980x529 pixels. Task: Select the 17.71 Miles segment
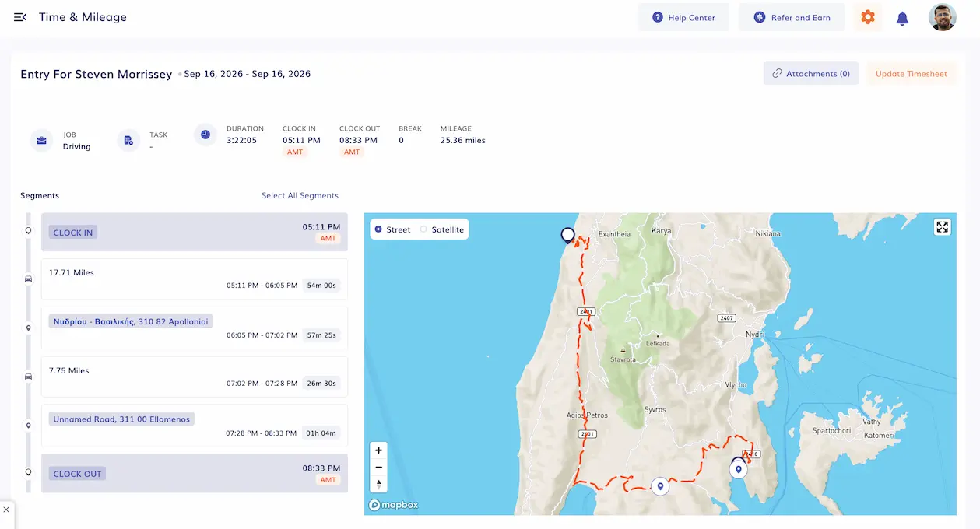coord(195,279)
